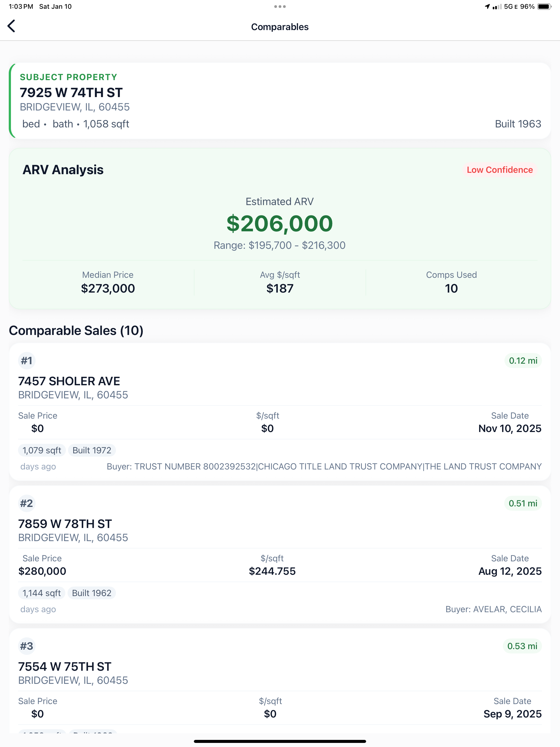Open the 7925 W 74TH ST subject card

(x=280, y=101)
